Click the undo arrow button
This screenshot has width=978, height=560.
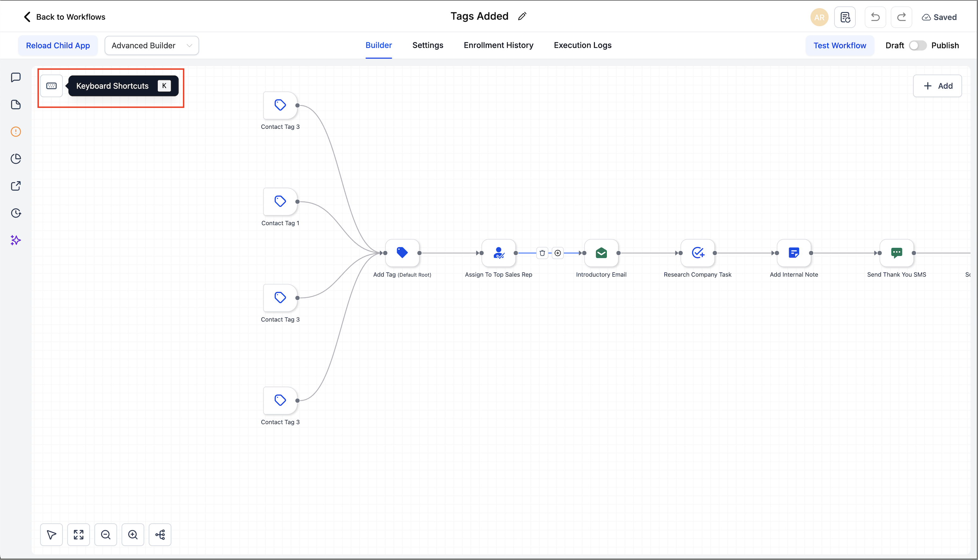[x=875, y=17]
